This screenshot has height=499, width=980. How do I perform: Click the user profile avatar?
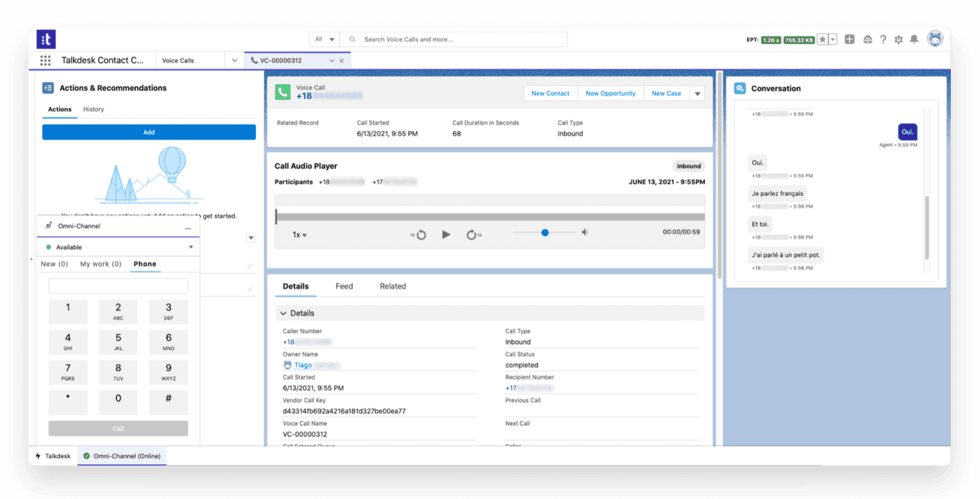(x=935, y=38)
